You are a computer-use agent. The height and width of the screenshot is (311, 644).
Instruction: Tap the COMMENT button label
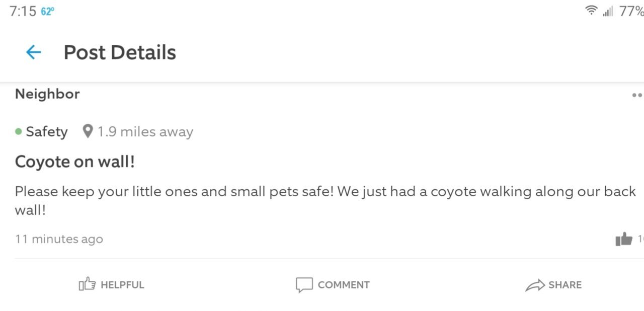click(344, 285)
